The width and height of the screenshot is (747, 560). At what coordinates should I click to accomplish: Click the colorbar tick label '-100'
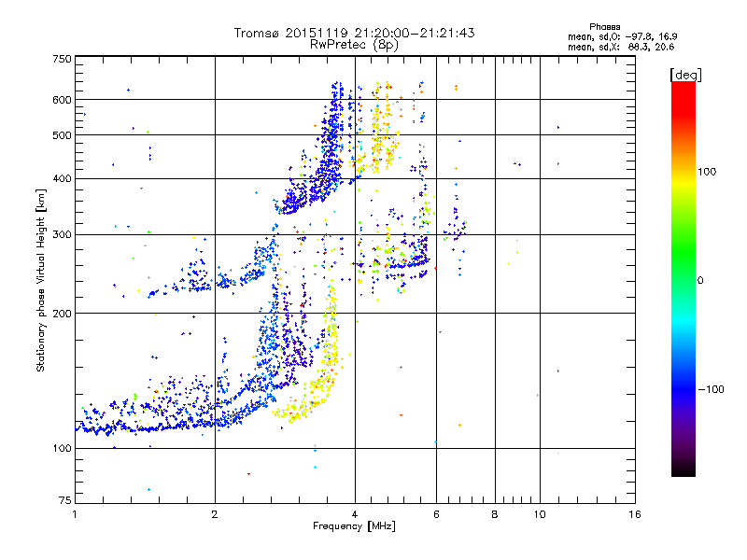point(711,389)
